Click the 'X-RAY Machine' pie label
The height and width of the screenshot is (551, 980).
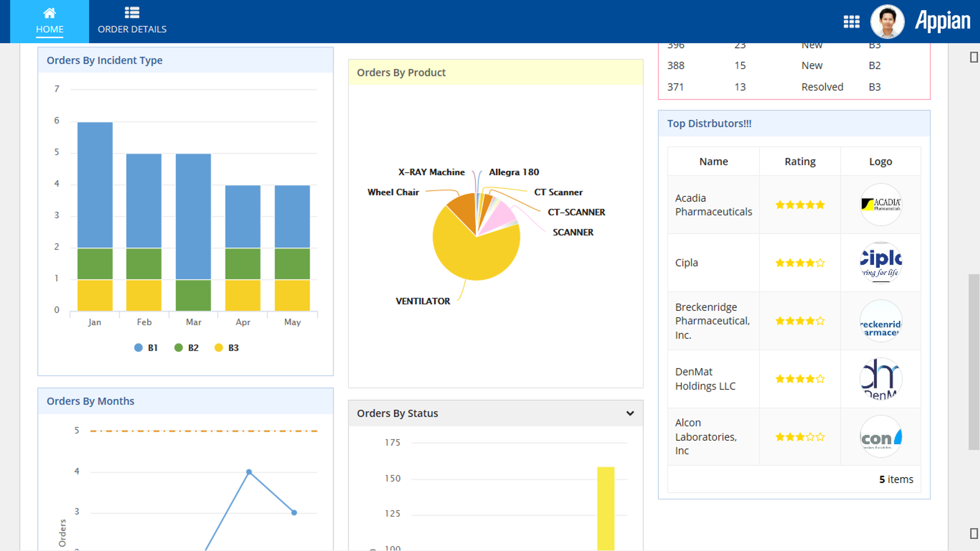click(431, 172)
